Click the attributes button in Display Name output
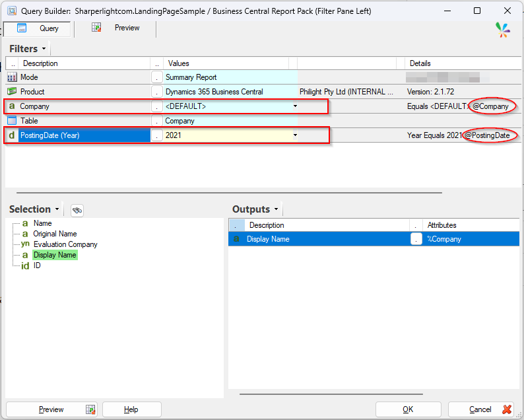This screenshot has height=420, width=524. click(x=416, y=239)
